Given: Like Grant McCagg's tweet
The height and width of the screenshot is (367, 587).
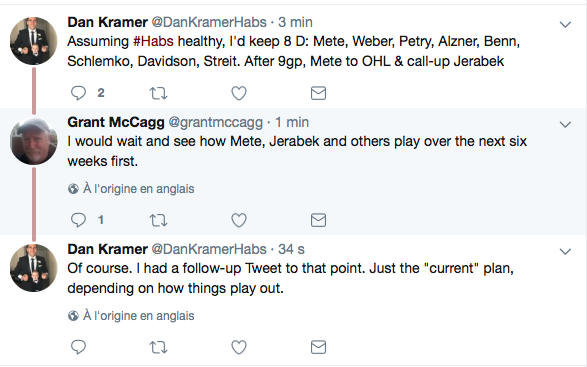Looking at the screenshot, I should tap(239, 220).
